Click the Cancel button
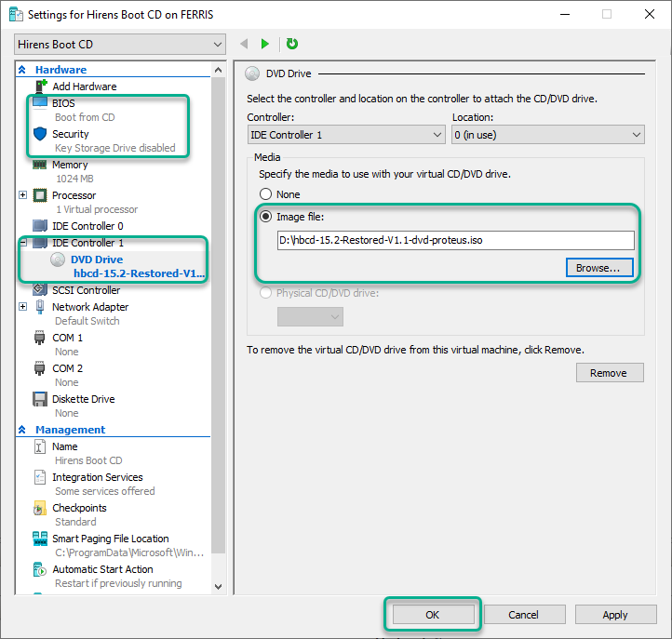Screen dimensions: 672x639 [x=525, y=615]
